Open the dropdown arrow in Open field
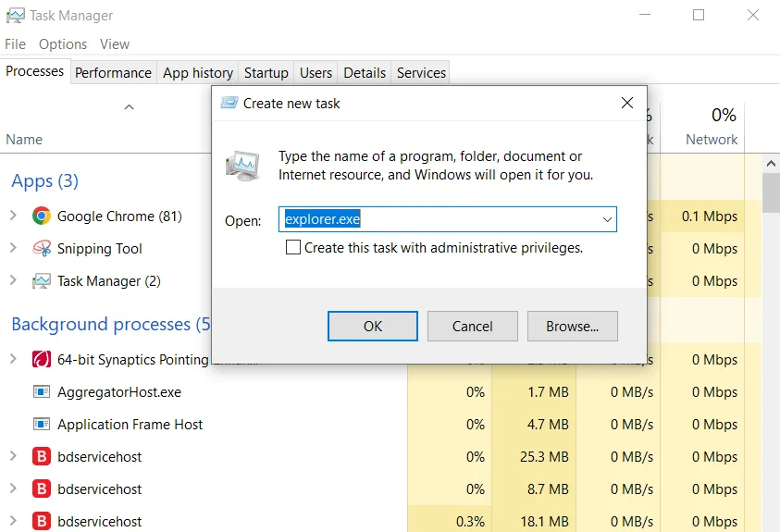780x532 pixels. pos(607,219)
